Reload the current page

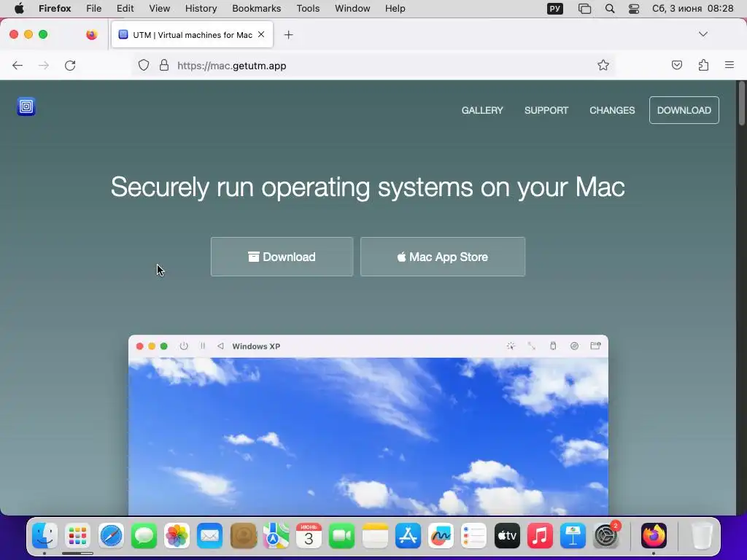70,66
